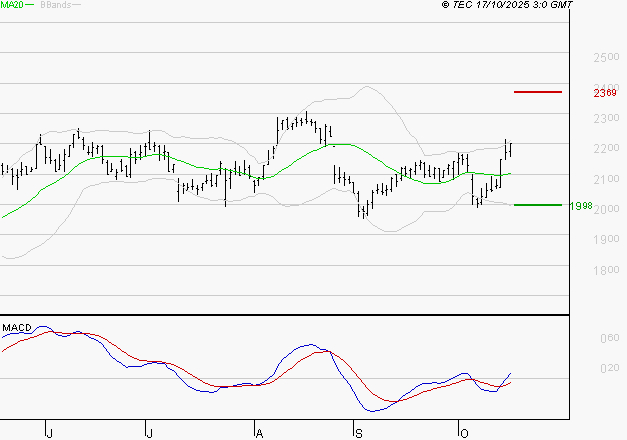Screen dimensions: 627x440
Task: Click the MACD indicator label
Action: click(17, 328)
